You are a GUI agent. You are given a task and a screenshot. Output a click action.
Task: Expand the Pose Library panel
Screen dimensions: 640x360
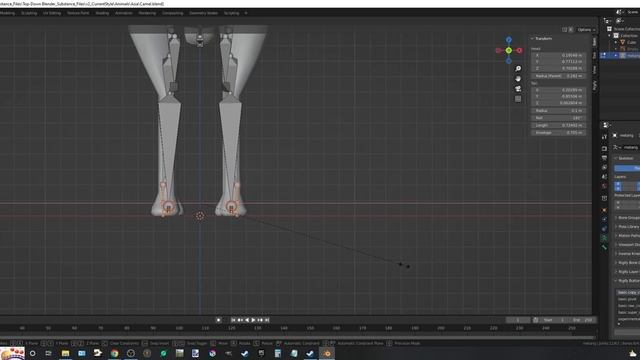pos(616,227)
